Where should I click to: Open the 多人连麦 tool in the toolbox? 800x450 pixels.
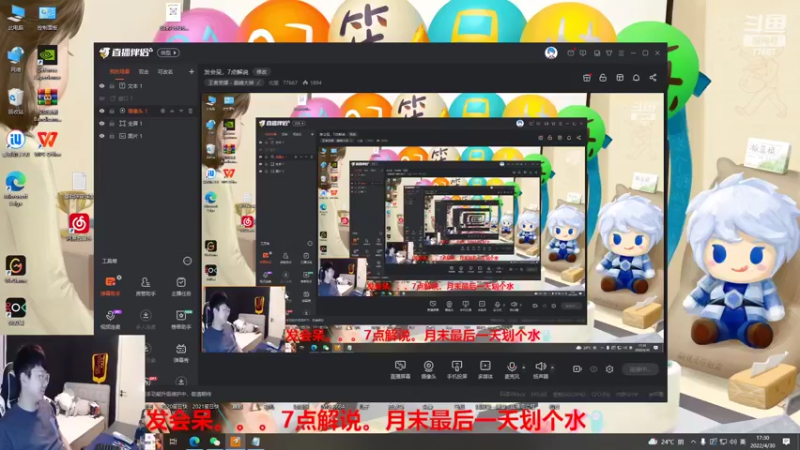click(x=145, y=319)
